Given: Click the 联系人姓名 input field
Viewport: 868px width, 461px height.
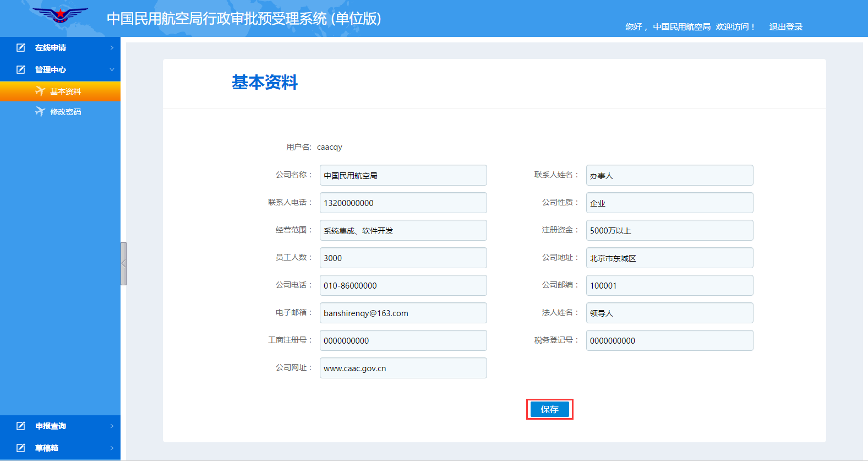Looking at the screenshot, I should point(670,175).
